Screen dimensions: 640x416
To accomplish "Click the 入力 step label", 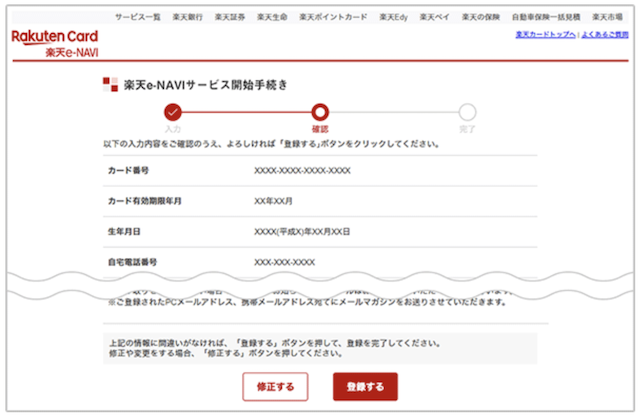I will tap(173, 129).
